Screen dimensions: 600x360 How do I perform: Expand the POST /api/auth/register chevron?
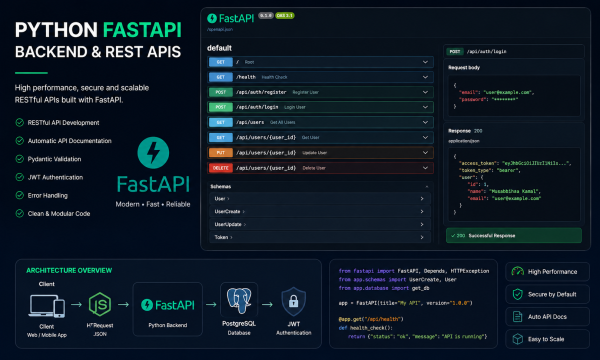tap(425, 92)
